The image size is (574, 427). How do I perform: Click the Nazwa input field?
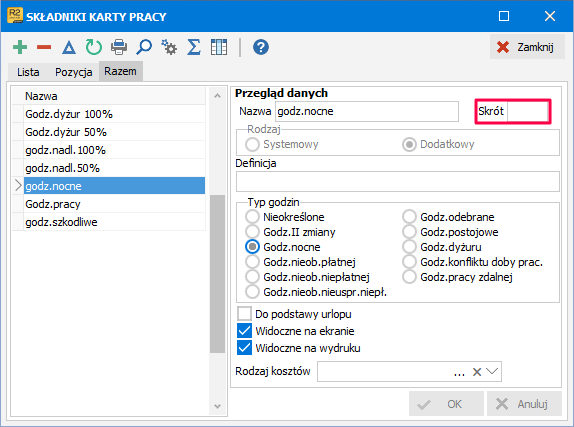click(366, 111)
